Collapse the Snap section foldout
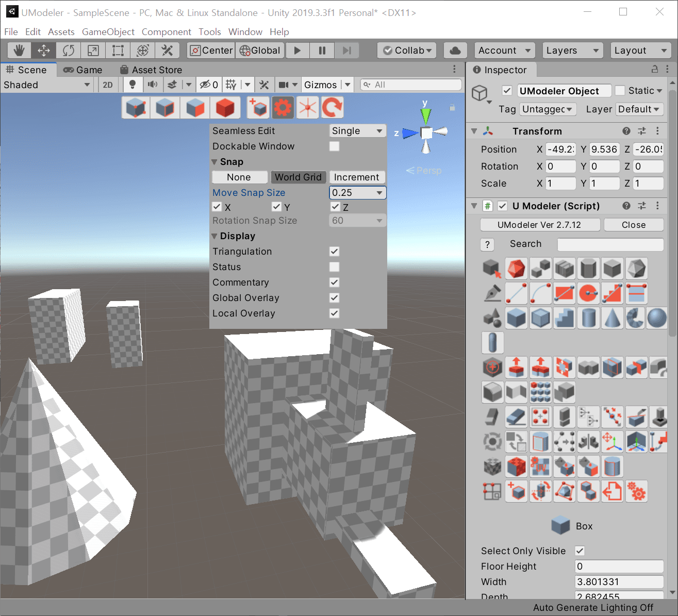The image size is (678, 616). [x=214, y=162]
